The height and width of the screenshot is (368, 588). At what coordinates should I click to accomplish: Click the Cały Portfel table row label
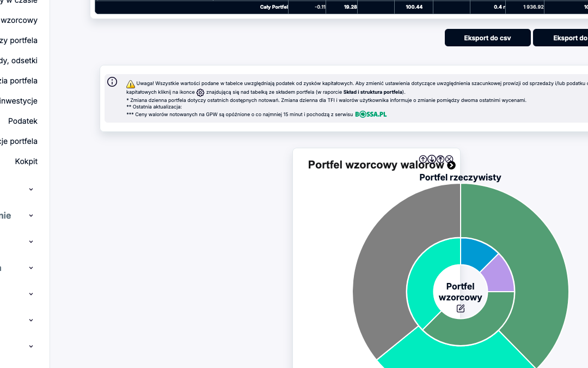point(273,7)
